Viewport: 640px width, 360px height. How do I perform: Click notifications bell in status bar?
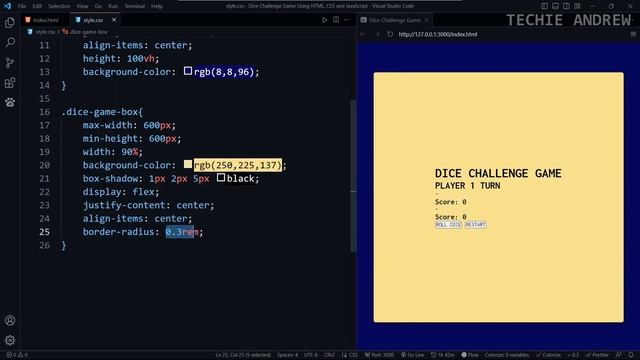631,355
